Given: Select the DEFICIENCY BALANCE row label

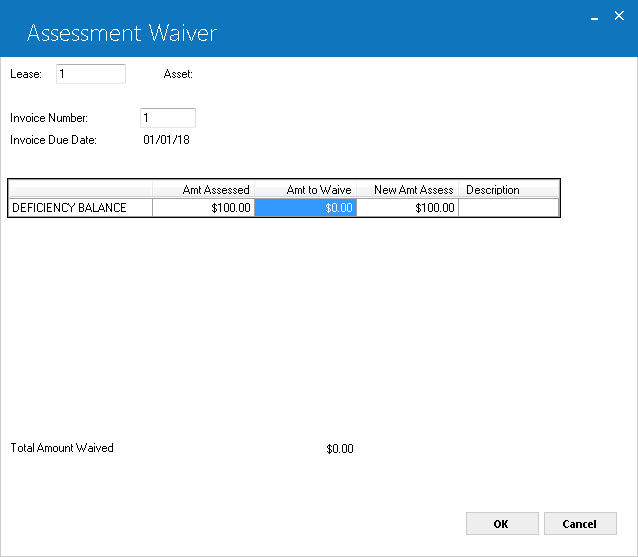Looking at the screenshot, I should pyautogui.click(x=80, y=208).
